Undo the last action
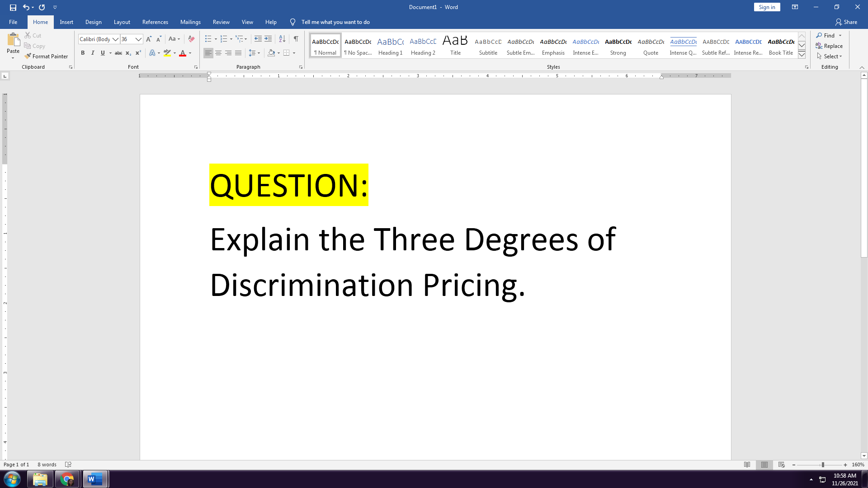Viewport: 868px width, 488px height. [x=26, y=7]
